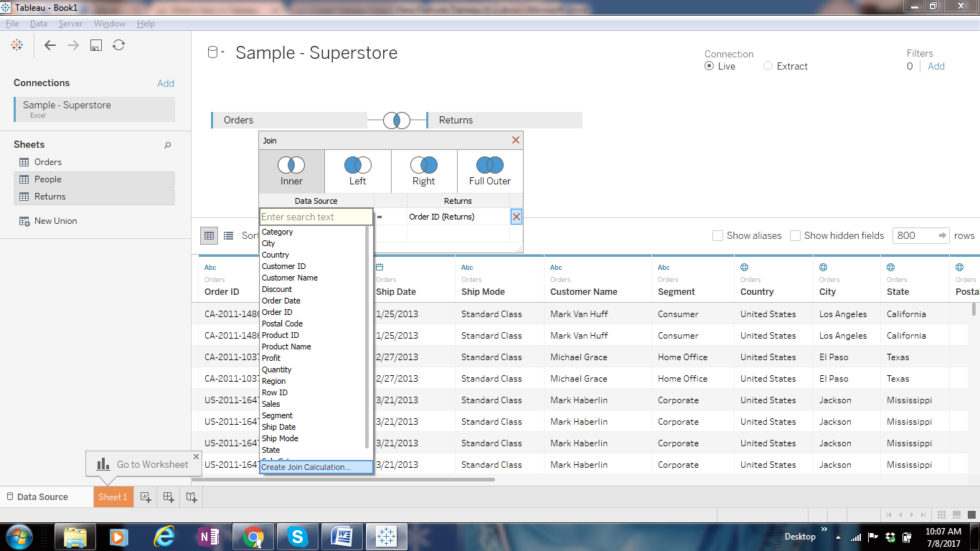Viewport: 980px width, 551px height.
Task: Open the Data menu
Action: (x=39, y=24)
